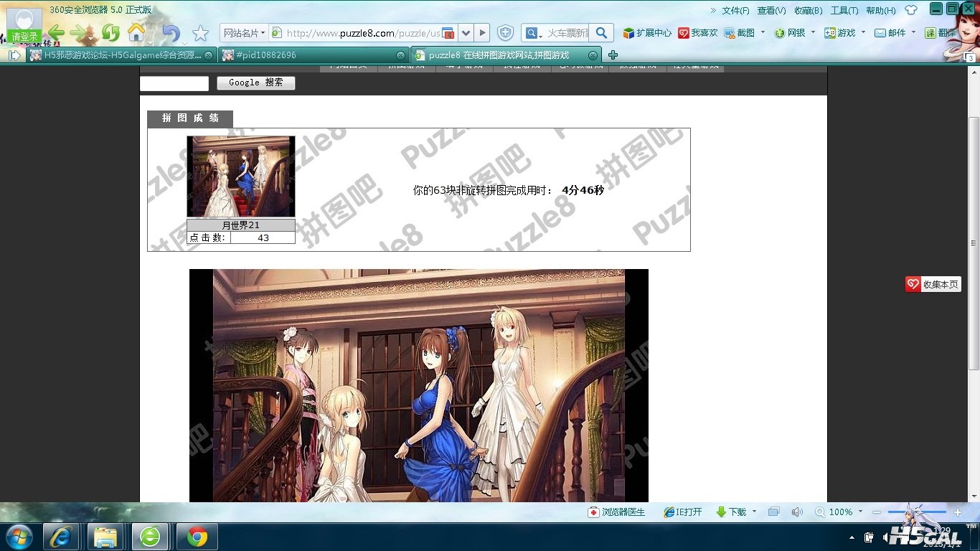This screenshot has height=551, width=980.
Task: Bookmark the page with the star icon
Action: pyautogui.click(x=200, y=33)
